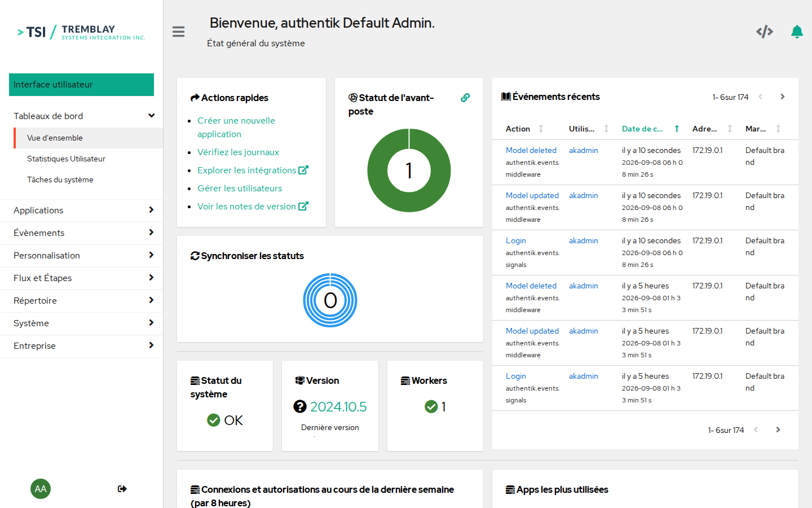The width and height of the screenshot is (812, 508).
Task: Go to next events page at top
Action: click(783, 97)
